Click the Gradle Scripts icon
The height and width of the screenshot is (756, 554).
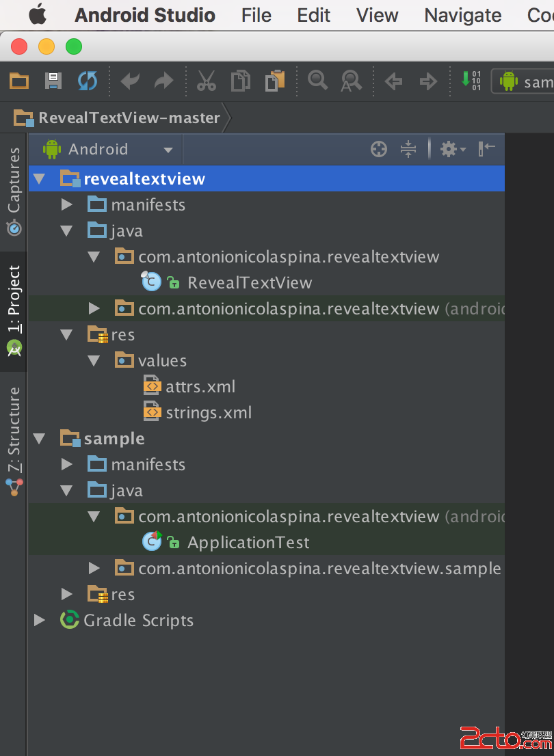tap(69, 619)
